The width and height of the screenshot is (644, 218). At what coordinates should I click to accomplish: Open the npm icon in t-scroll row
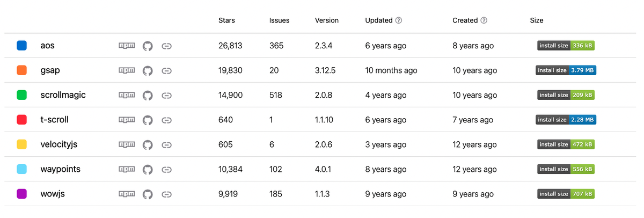tap(127, 120)
